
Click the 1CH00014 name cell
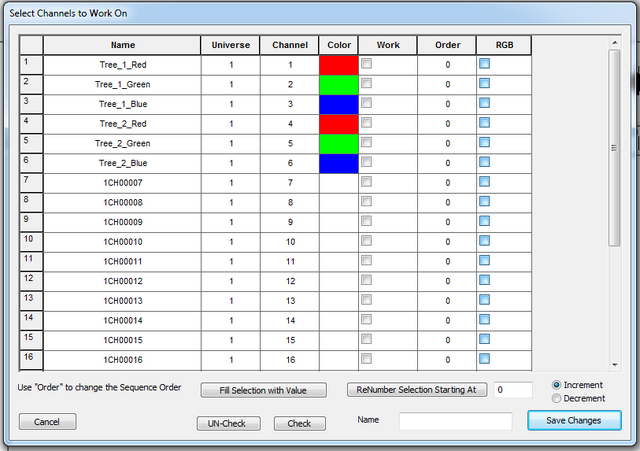122,321
